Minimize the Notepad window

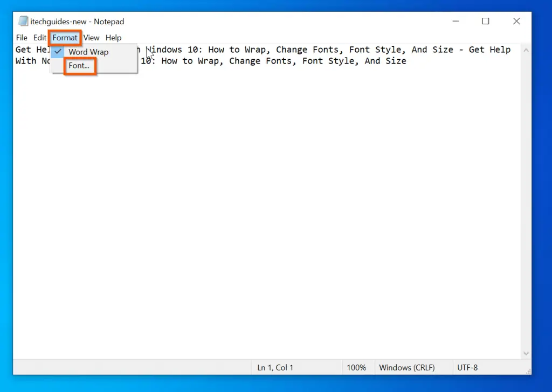(456, 21)
